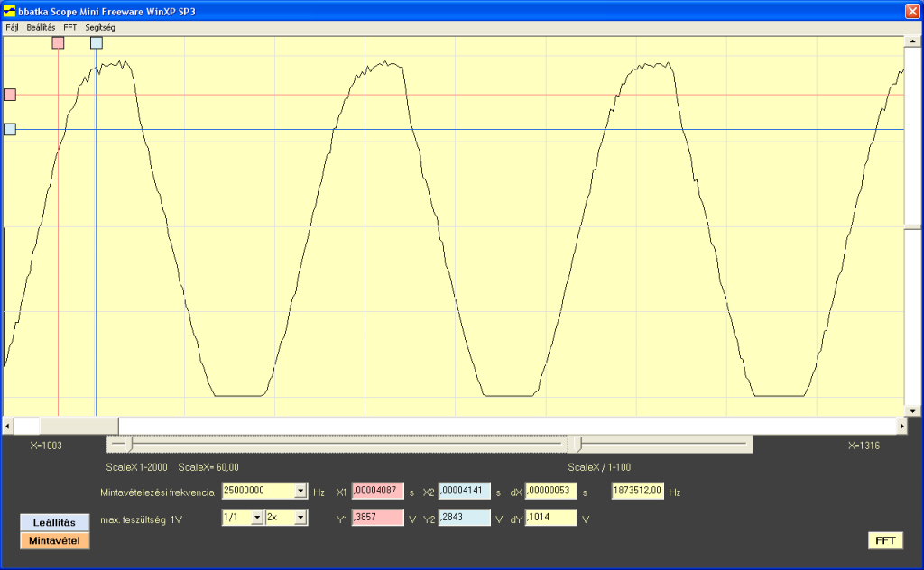The height and width of the screenshot is (570, 924).
Task: Click the ScaleX / 1-100 label
Action: [x=599, y=467]
